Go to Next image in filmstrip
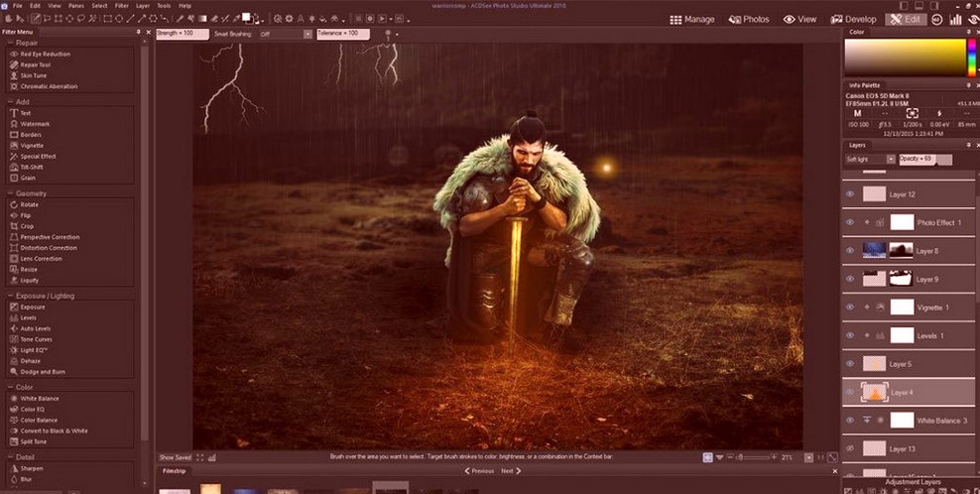 coord(511,471)
